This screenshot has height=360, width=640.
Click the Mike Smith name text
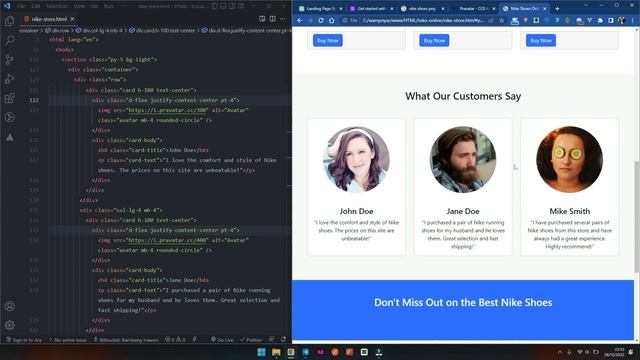pos(569,211)
